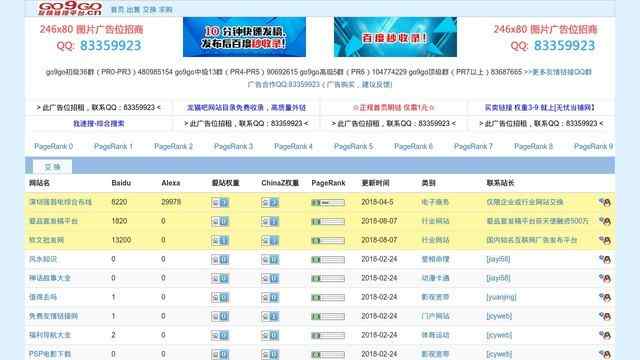Click ChinaZ权重 badge in Baidu 8220 row

tap(270, 202)
